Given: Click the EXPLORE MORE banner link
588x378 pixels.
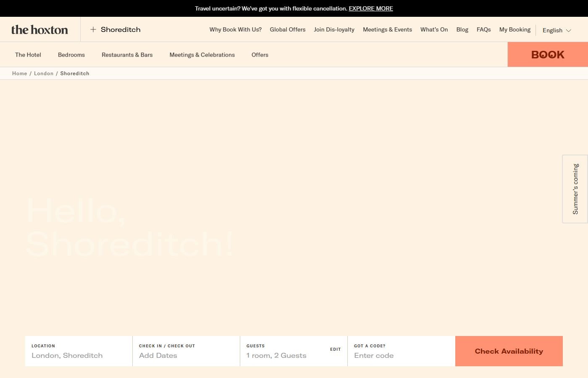Looking at the screenshot, I should pos(371,8).
